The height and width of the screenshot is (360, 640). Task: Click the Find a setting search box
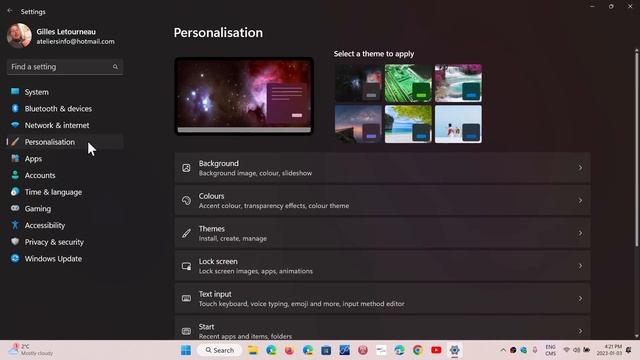pos(65,67)
